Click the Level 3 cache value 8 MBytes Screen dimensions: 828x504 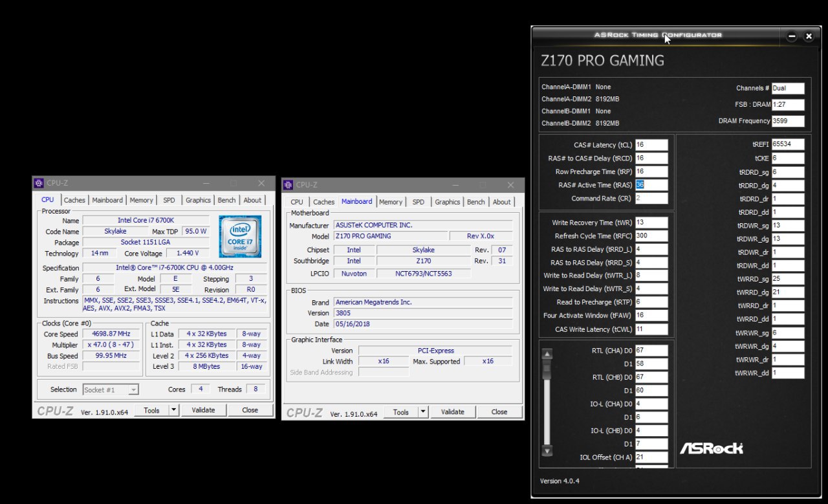tap(206, 366)
